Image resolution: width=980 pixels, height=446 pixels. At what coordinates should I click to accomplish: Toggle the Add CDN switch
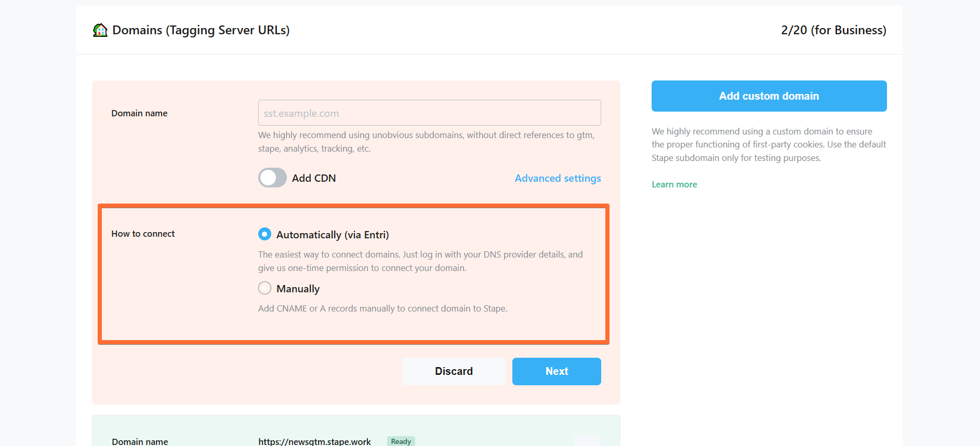tap(272, 178)
